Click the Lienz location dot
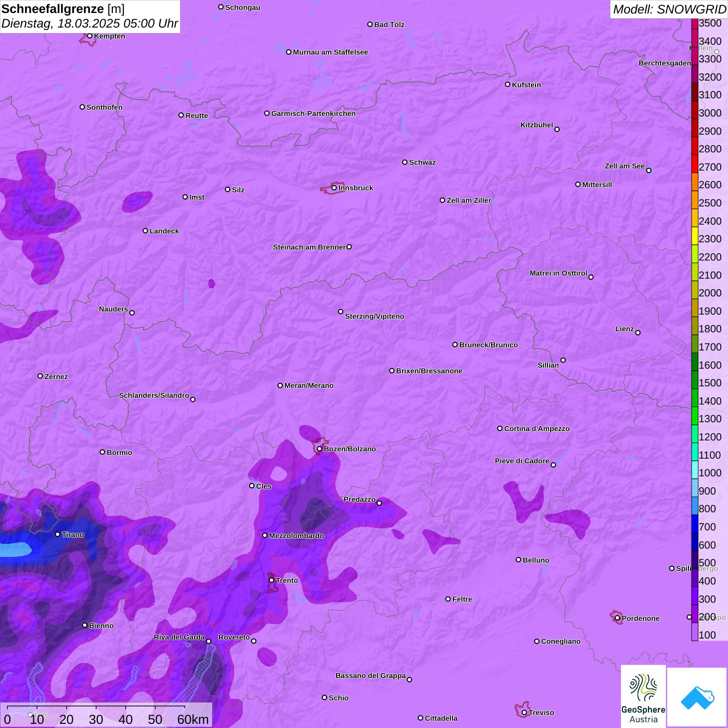The width and height of the screenshot is (728, 728). tap(638, 333)
